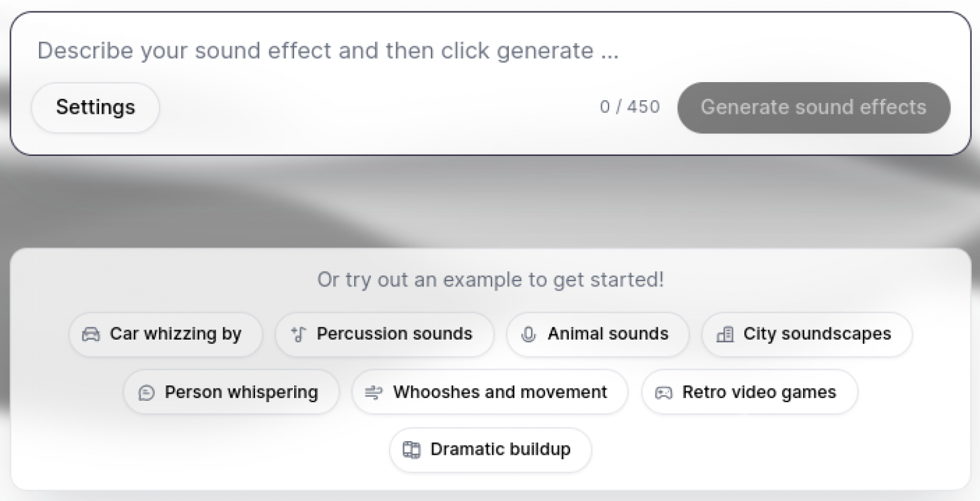Click the car icon on first example chip

pos(91,334)
